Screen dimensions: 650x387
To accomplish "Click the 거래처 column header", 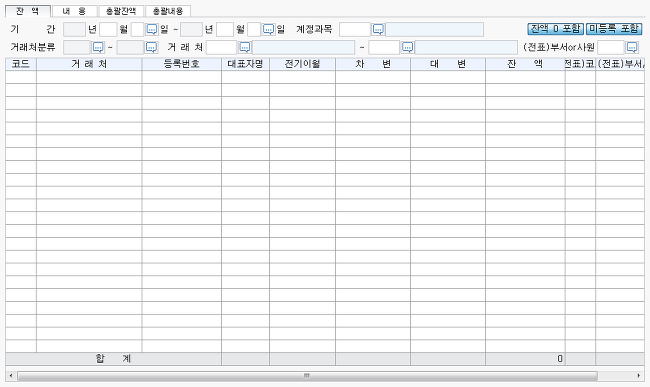I will pos(89,64).
